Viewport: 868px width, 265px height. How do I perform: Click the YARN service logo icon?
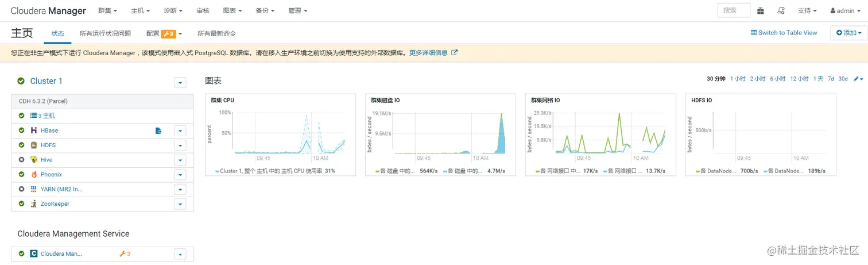(x=34, y=189)
